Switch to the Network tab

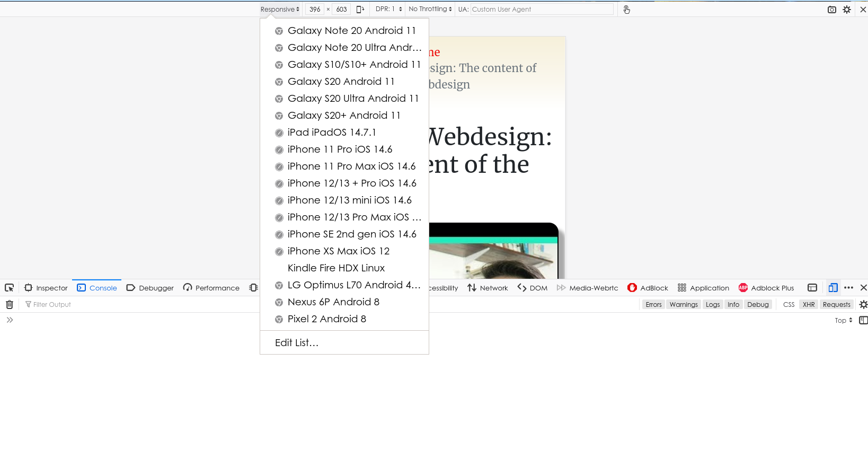point(488,288)
